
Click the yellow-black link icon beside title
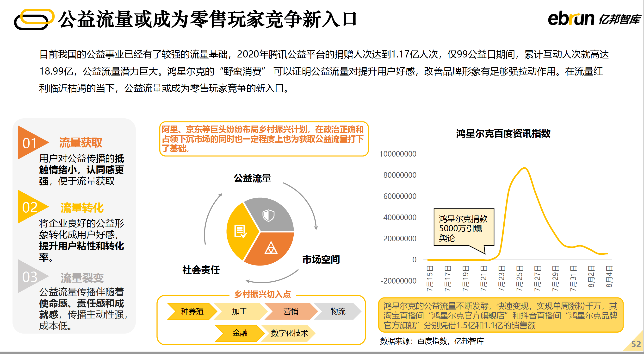34,19
